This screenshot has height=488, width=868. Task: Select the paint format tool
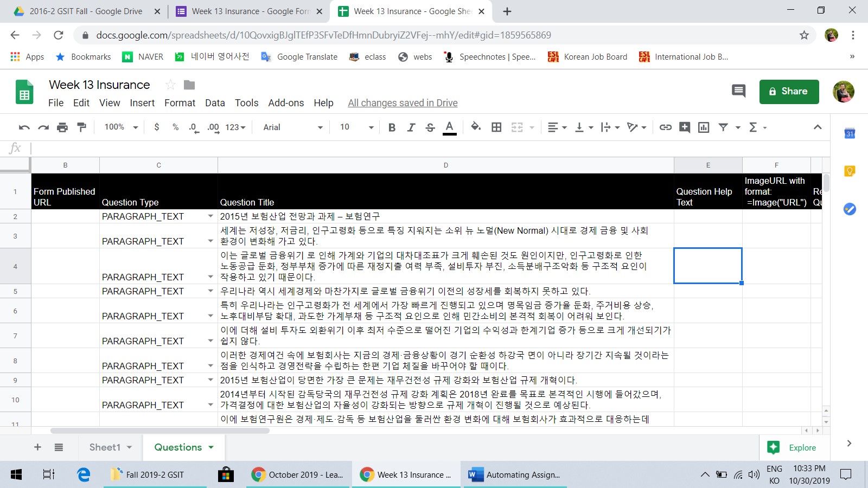point(81,127)
